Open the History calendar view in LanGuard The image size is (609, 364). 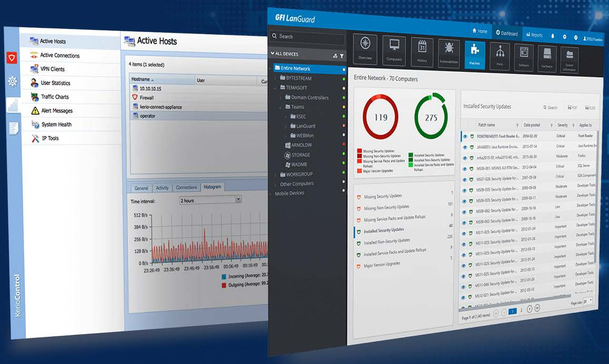click(422, 52)
